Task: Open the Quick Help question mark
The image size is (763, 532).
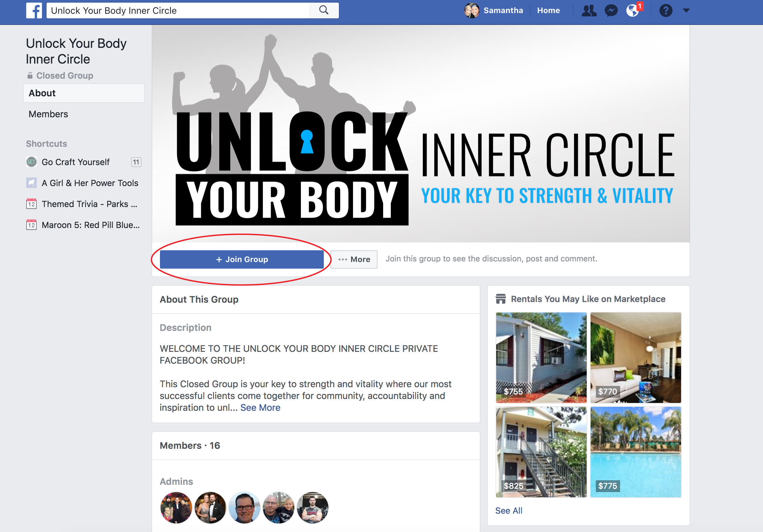Action: pyautogui.click(x=666, y=10)
